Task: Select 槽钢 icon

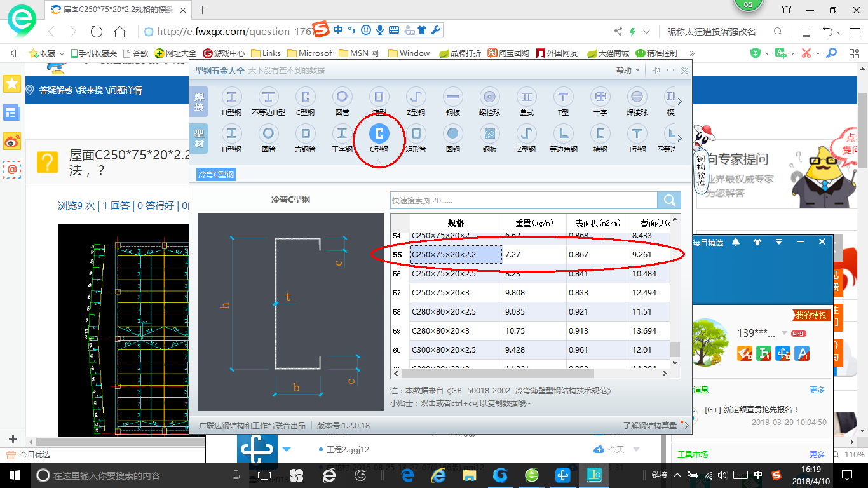Action: pyautogui.click(x=600, y=133)
